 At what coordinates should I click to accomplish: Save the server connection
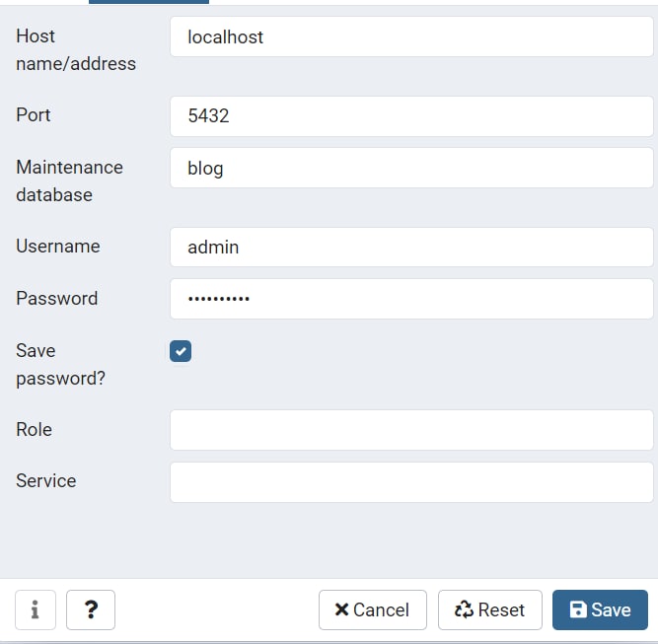[x=600, y=609]
